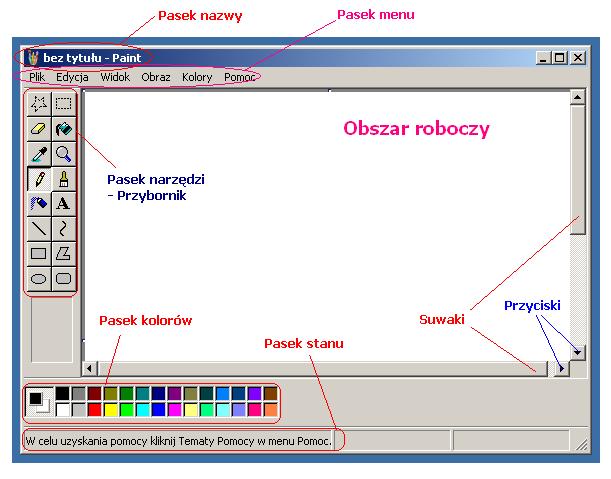The width and height of the screenshot is (611, 479).
Task: Select the magenta color swatch
Action: [175, 410]
